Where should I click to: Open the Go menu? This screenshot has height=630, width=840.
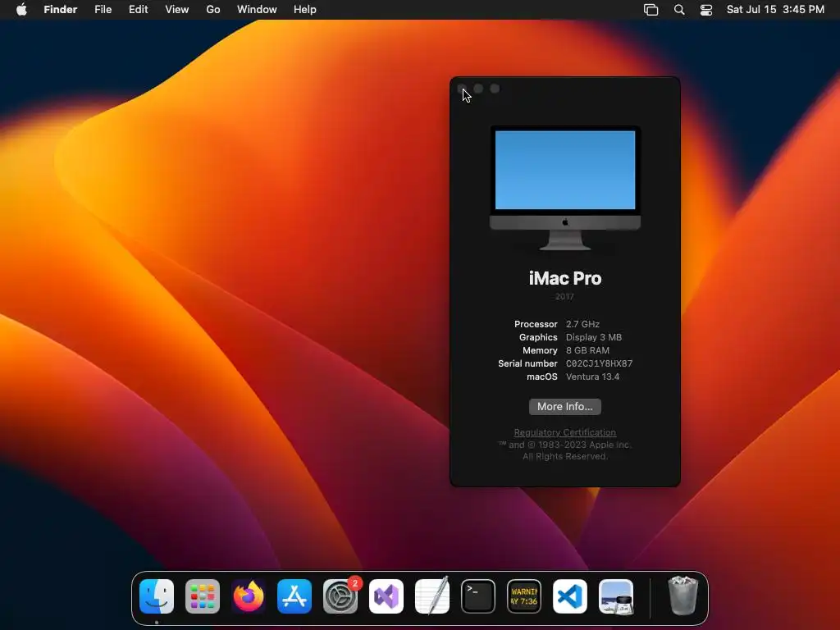click(213, 10)
